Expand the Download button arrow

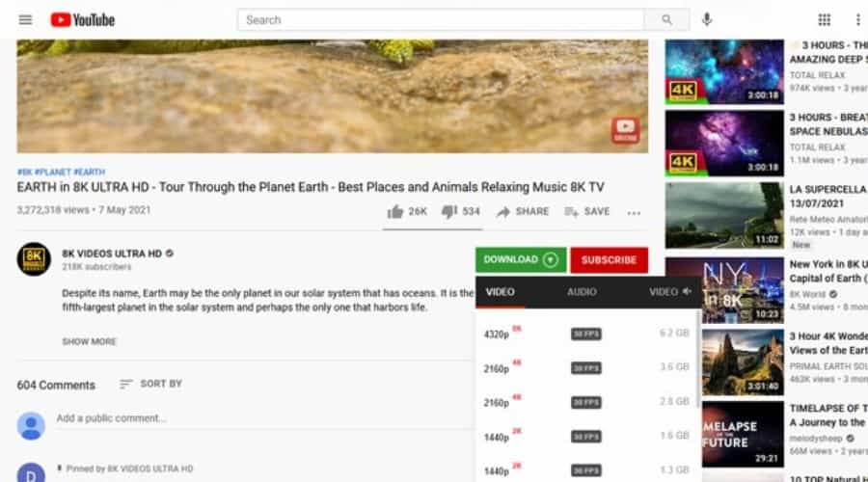tap(551, 259)
